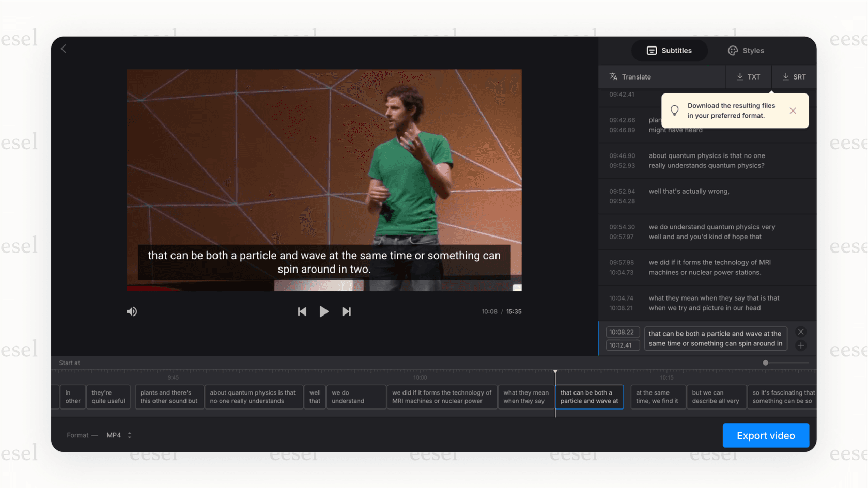Mute the video with the speaker icon

pyautogui.click(x=132, y=311)
